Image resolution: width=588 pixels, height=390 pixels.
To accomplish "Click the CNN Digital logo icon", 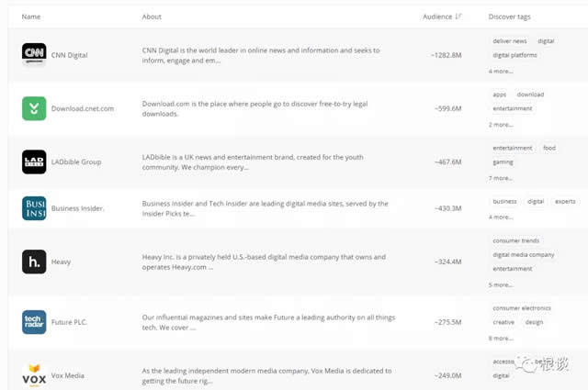I will (34, 55).
